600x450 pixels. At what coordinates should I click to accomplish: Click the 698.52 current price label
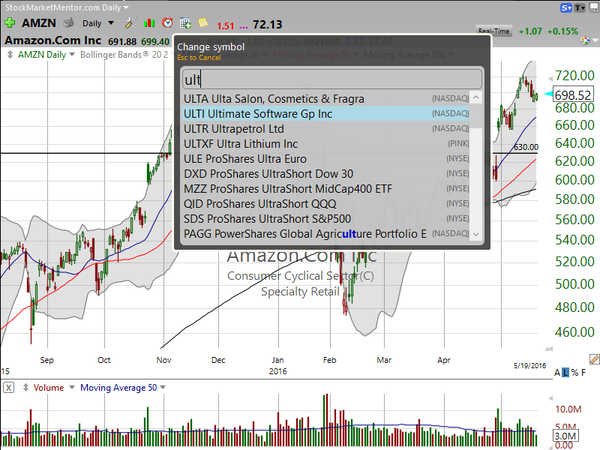point(573,95)
